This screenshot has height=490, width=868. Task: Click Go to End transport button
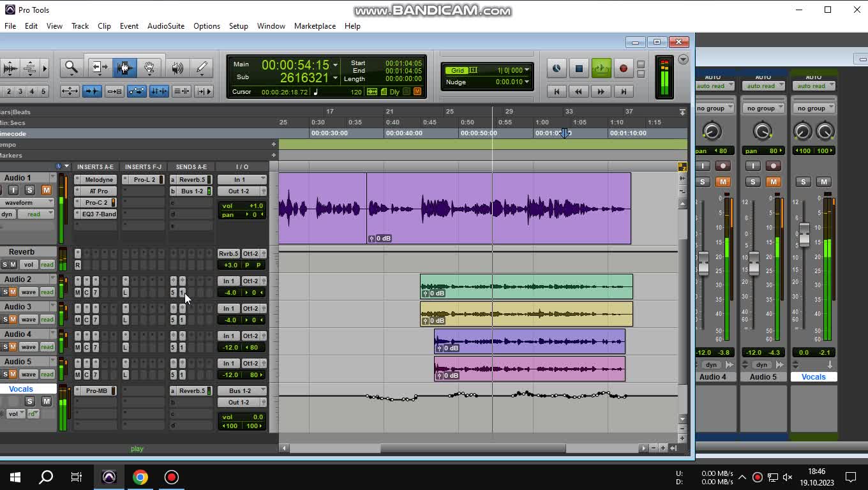(624, 92)
